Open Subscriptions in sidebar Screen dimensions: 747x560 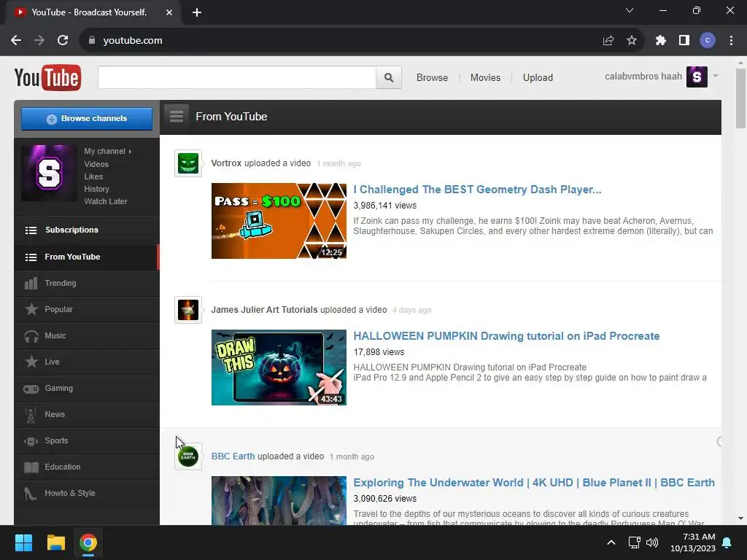tap(87, 230)
